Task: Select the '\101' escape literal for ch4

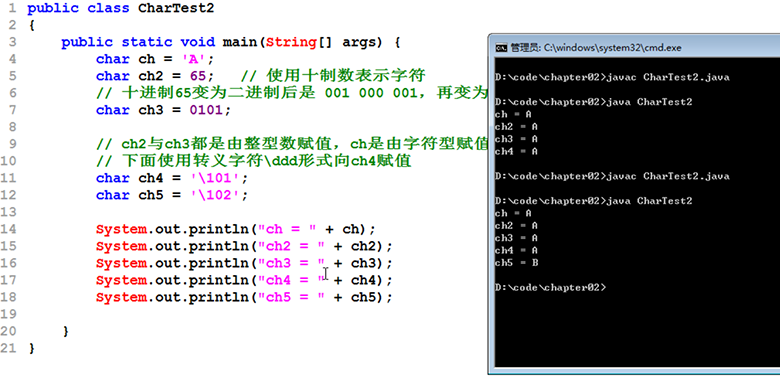Action: (x=215, y=178)
